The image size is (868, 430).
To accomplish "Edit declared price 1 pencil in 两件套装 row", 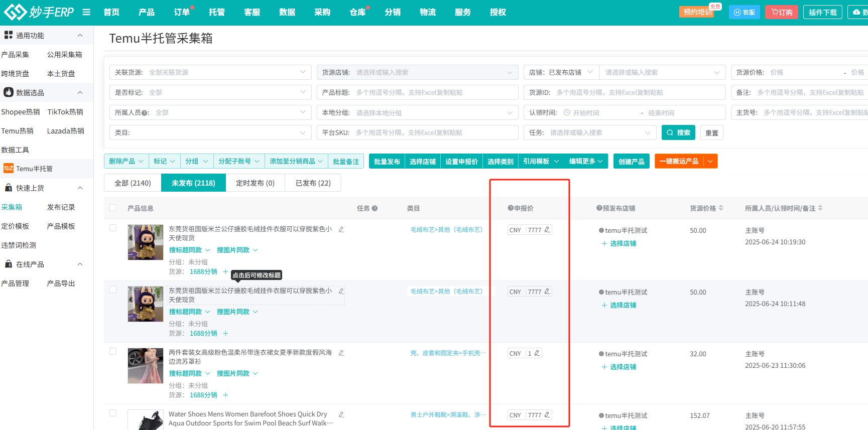I will pos(537,353).
